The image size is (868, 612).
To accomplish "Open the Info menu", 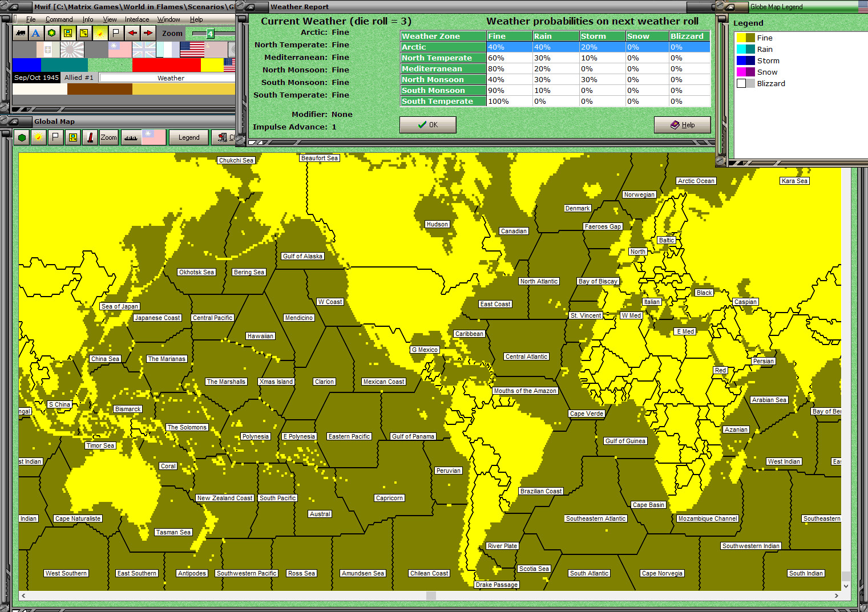I will click(x=88, y=19).
